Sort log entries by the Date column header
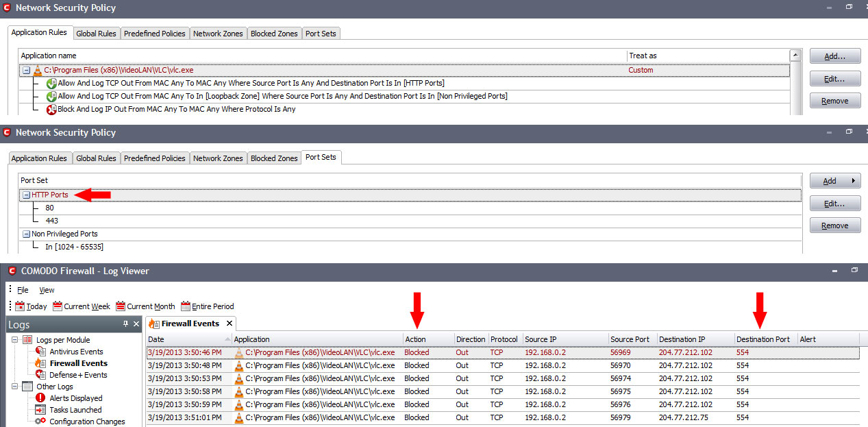 coord(189,339)
